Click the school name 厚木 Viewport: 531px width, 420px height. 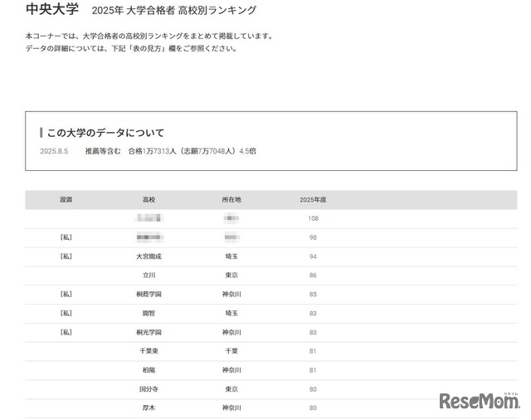[149, 408]
